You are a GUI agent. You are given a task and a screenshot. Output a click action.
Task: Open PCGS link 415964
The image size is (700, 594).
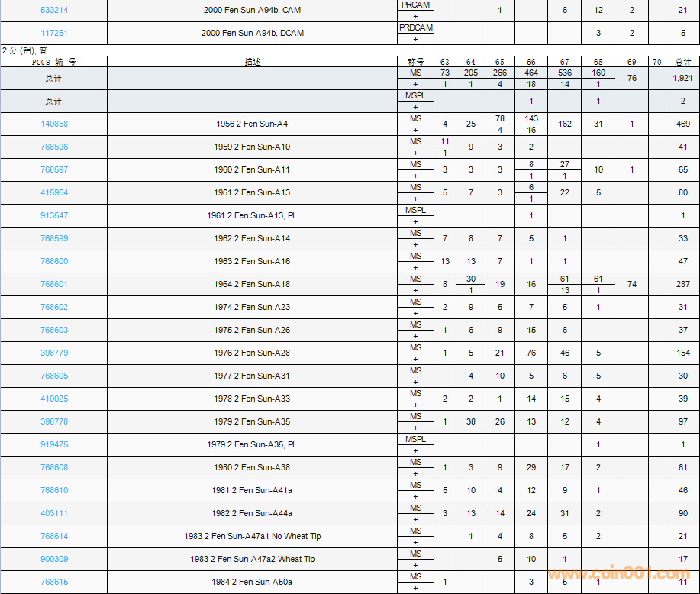point(53,192)
